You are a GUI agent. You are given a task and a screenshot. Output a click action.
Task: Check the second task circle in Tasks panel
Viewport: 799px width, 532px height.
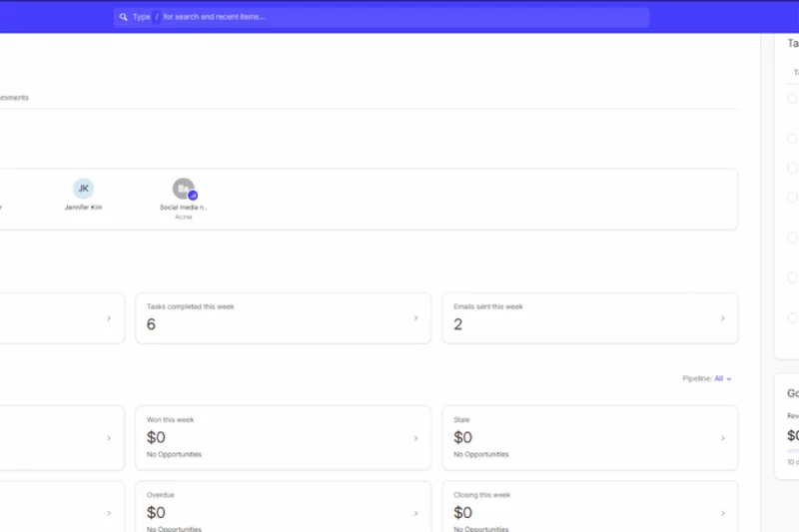pyautogui.click(x=792, y=139)
